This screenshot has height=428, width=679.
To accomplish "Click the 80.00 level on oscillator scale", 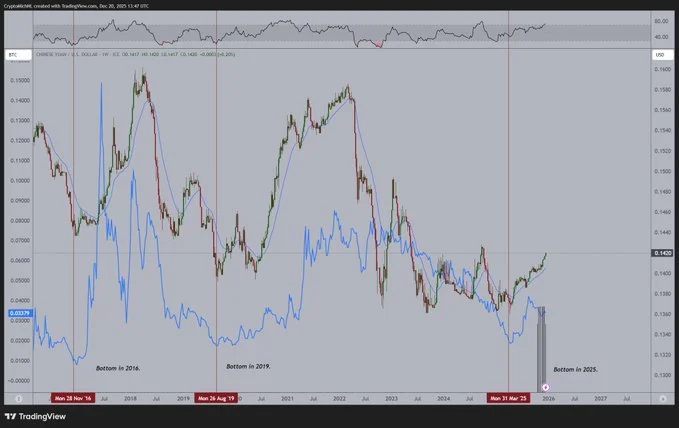I will (661, 21).
